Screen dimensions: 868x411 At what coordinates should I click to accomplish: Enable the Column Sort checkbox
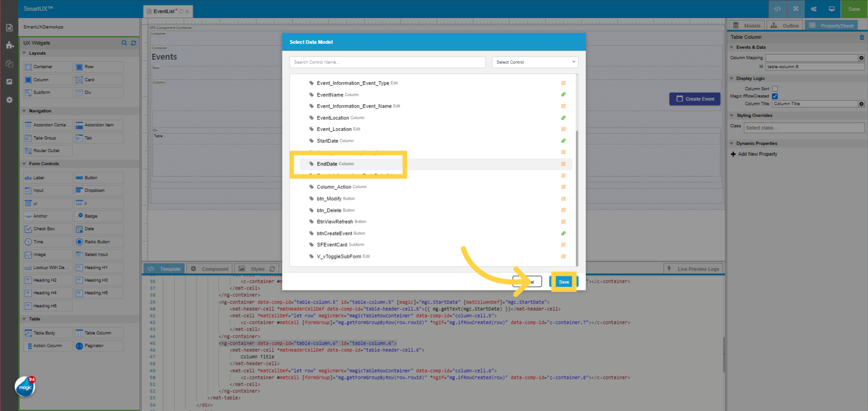(x=775, y=89)
